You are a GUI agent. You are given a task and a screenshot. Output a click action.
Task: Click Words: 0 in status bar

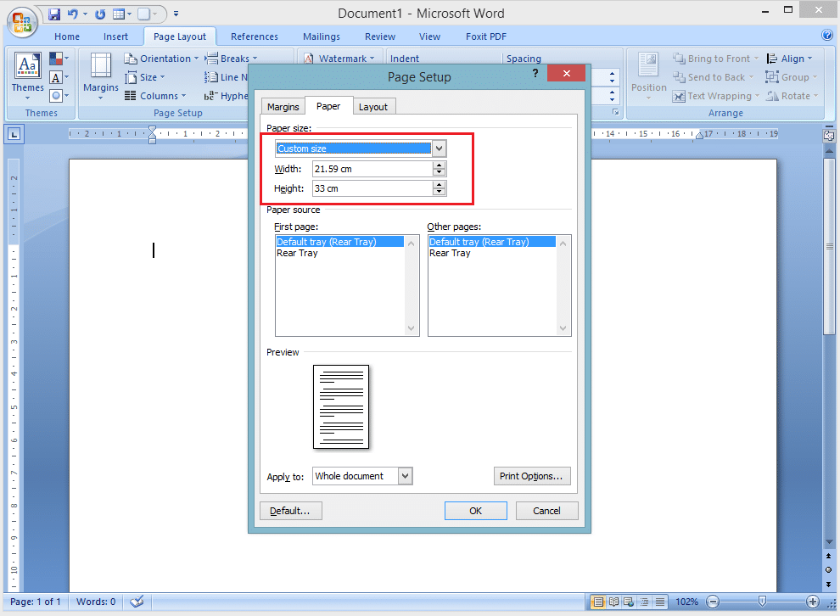96,602
